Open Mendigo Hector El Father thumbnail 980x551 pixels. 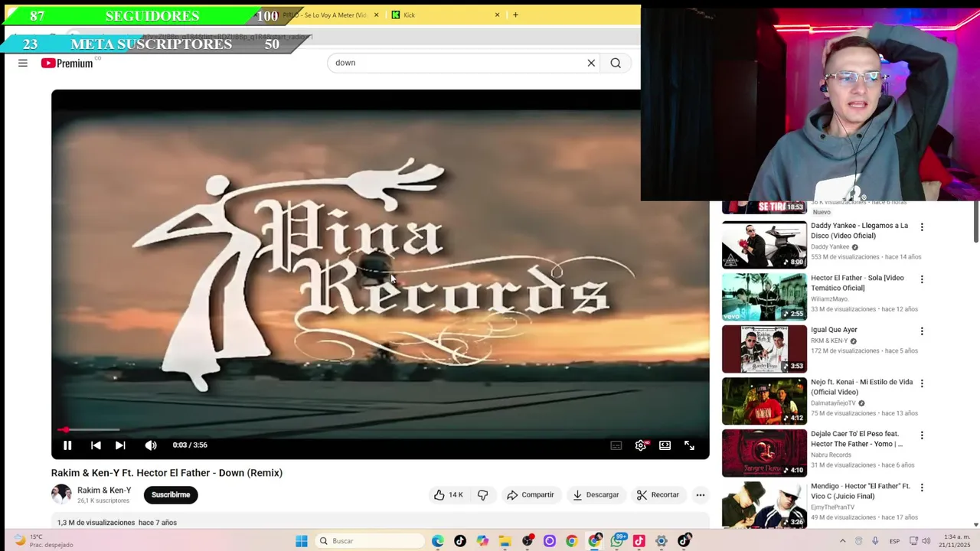click(764, 504)
